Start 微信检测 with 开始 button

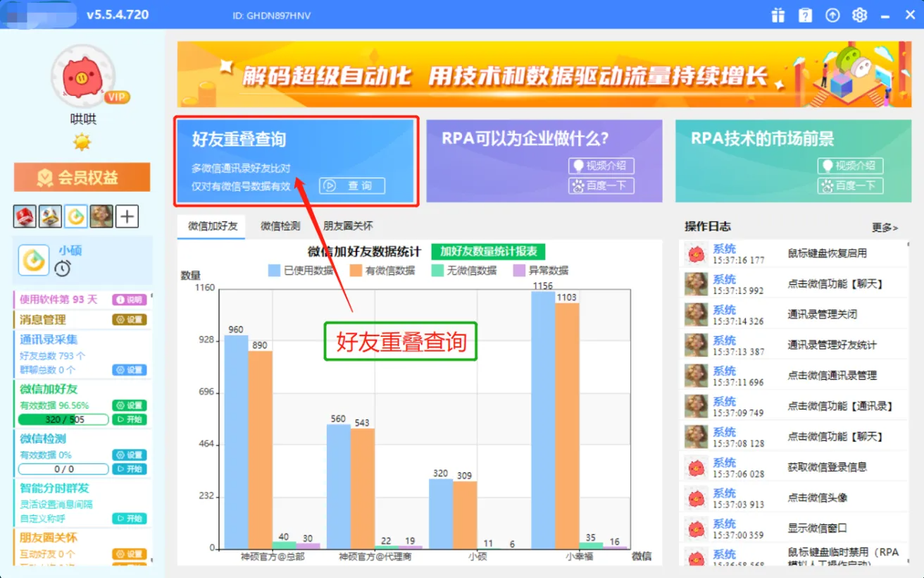130,469
